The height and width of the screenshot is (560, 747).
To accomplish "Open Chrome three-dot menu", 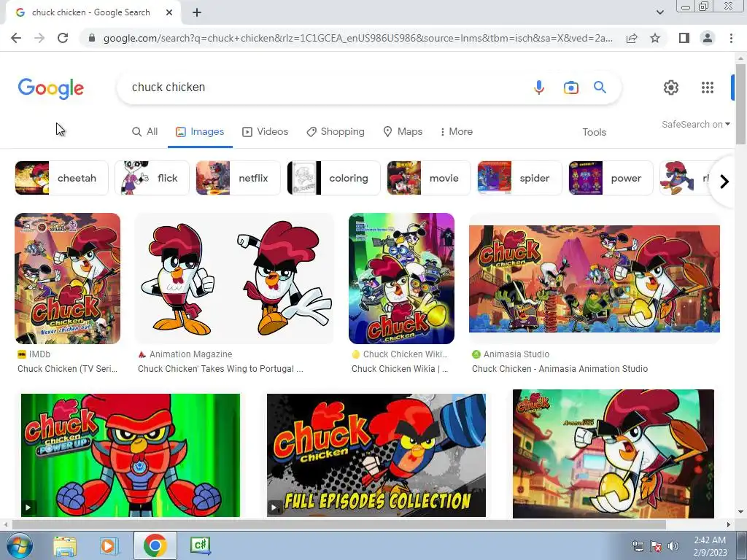I will pyautogui.click(x=731, y=38).
